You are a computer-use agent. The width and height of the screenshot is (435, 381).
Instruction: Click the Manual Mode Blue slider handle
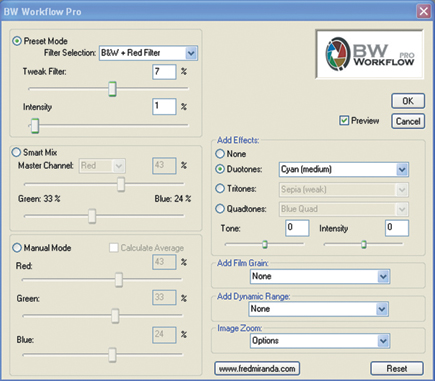tap(112, 355)
